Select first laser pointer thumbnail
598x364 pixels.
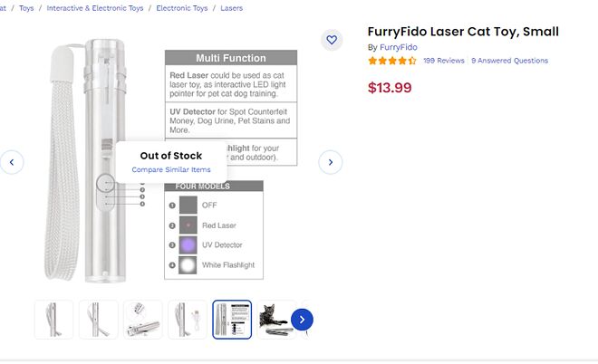coord(54,320)
